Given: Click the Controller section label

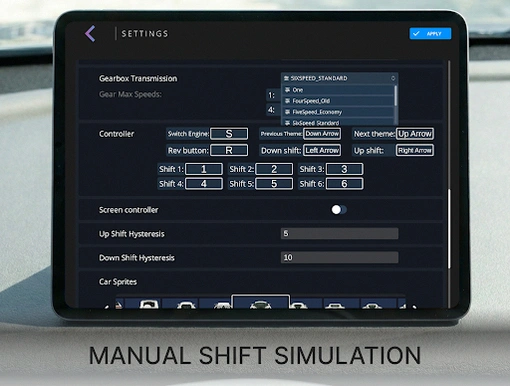Looking at the screenshot, I should [x=116, y=134].
